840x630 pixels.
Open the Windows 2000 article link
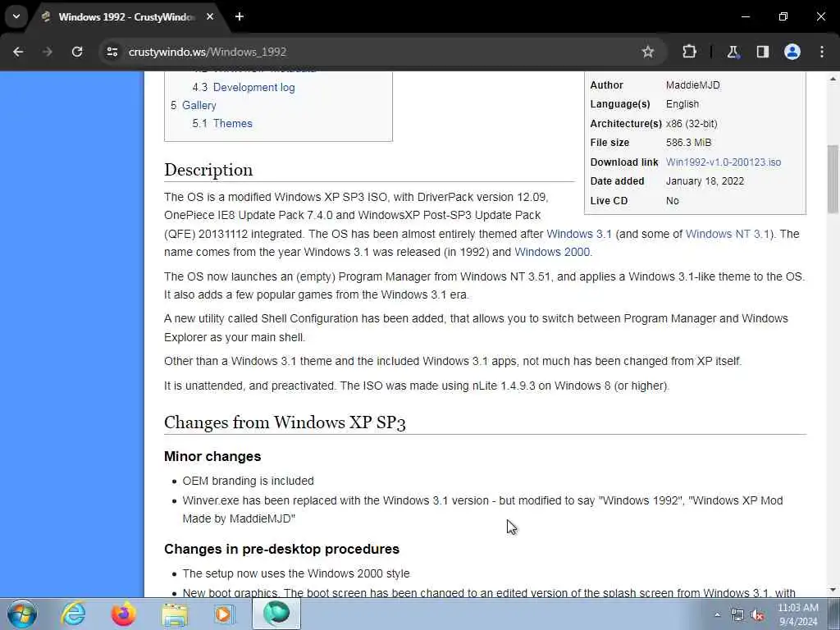552,253
